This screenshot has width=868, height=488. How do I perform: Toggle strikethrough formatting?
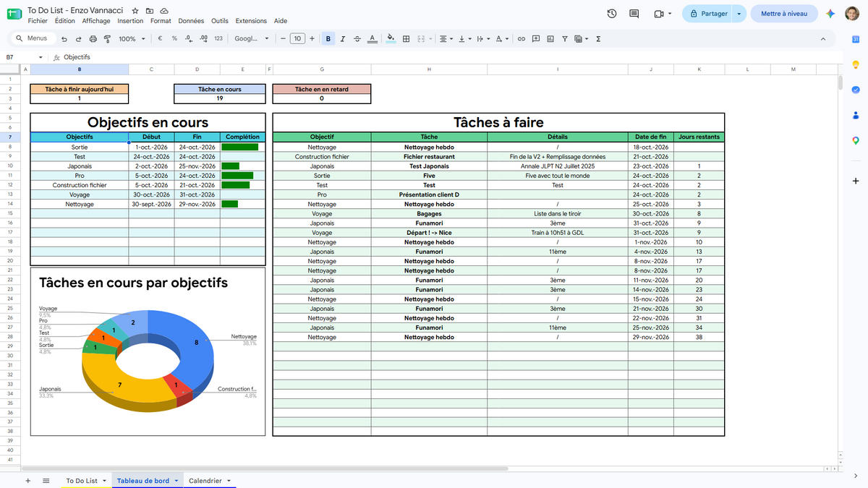357,39
